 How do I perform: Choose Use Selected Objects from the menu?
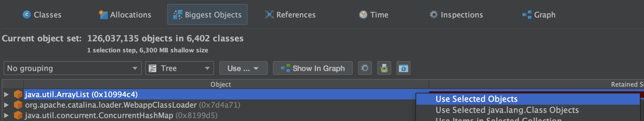click(476, 99)
